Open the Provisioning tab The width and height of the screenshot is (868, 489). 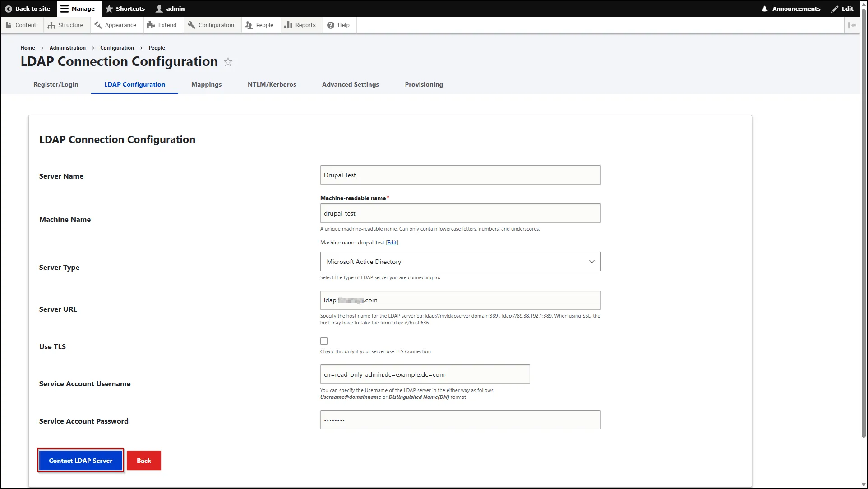(x=423, y=84)
